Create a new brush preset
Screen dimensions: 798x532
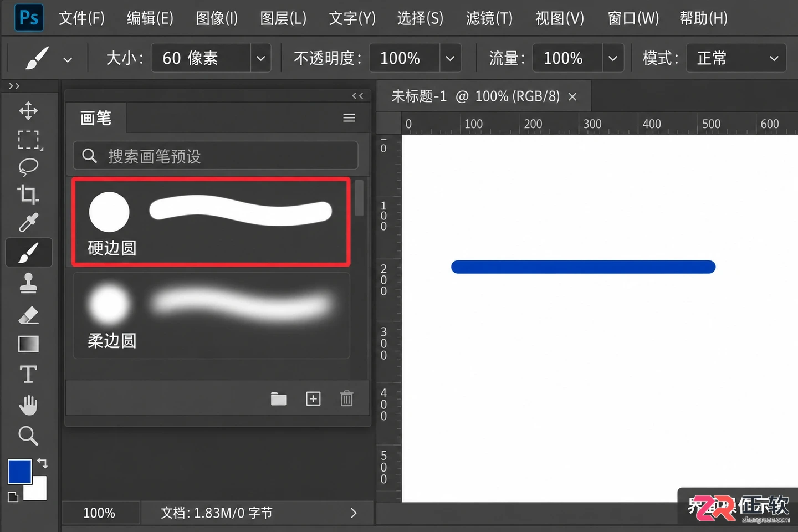point(313,398)
